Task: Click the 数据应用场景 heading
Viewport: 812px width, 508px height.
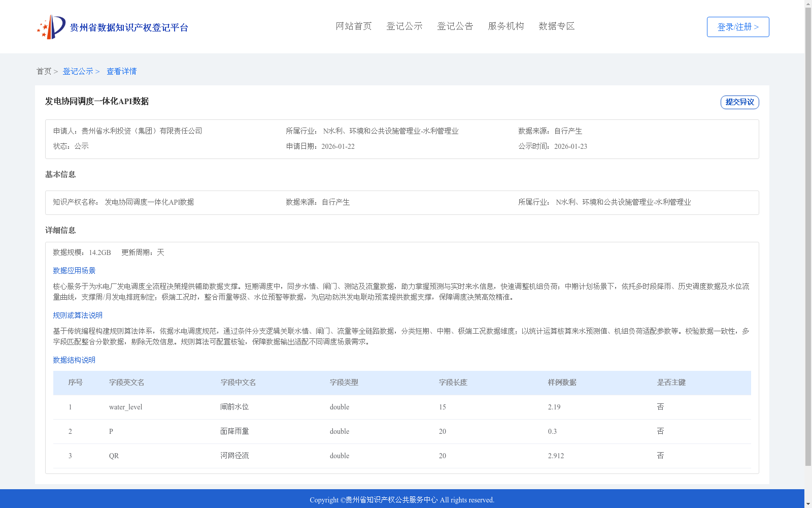Action: [x=74, y=271]
